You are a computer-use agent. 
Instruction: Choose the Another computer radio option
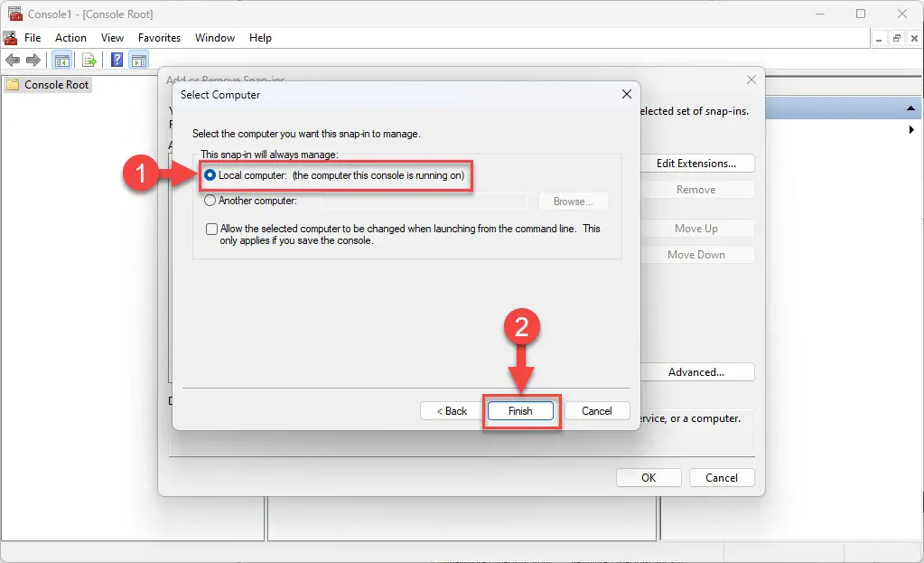click(210, 201)
